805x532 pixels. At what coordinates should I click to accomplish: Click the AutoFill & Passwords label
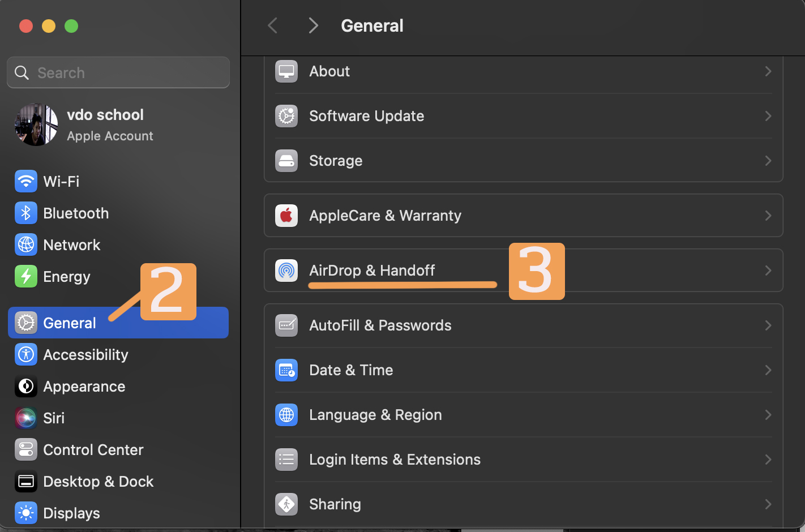click(x=380, y=325)
